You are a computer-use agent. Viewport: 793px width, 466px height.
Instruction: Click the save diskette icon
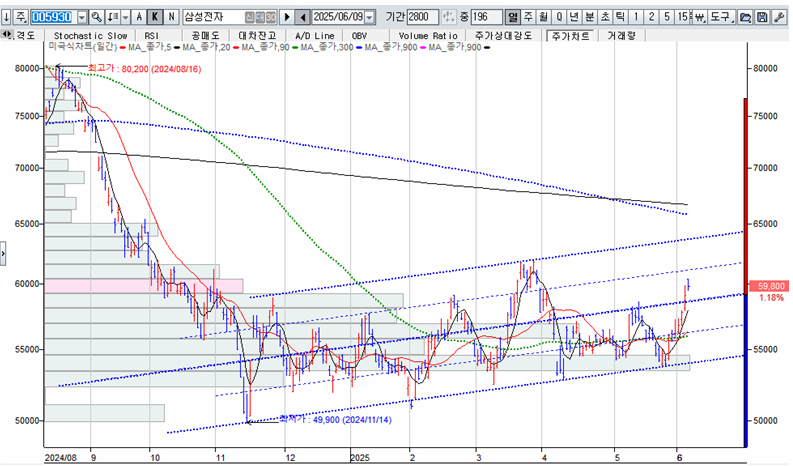(762, 17)
